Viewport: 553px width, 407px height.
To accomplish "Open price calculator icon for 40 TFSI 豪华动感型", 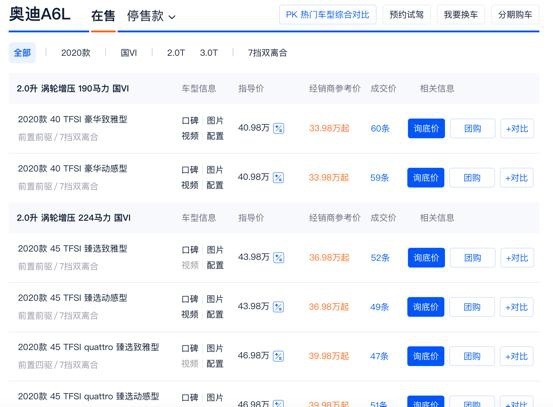I will pyautogui.click(x=278, y=177).
